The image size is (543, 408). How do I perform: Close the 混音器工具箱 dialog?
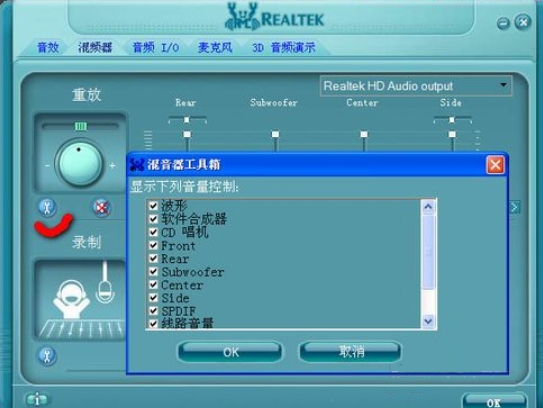[495, 165]
